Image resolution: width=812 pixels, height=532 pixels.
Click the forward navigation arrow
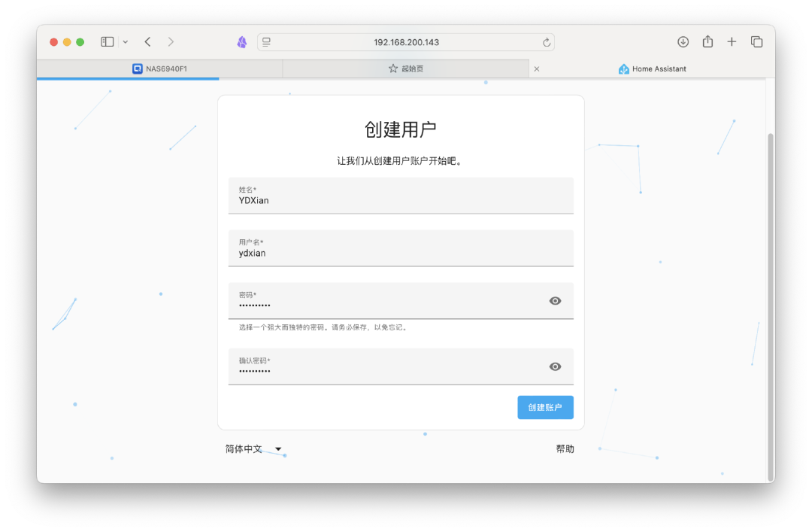tap(171, 42)
